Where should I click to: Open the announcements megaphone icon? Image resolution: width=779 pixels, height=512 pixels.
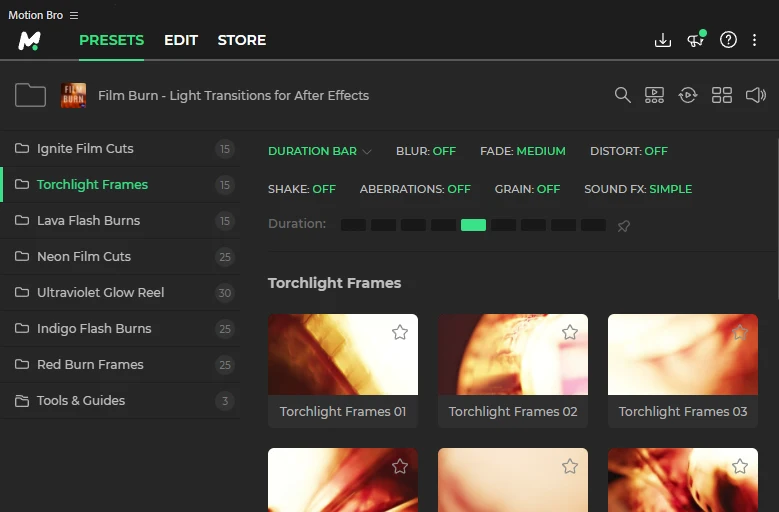[x=696, y=39]
